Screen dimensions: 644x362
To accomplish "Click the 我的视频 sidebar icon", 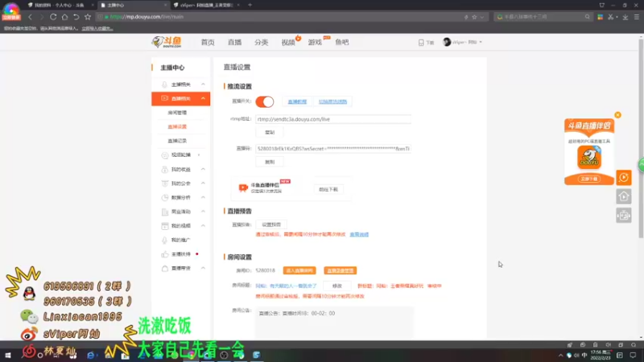I will [164, 226].
